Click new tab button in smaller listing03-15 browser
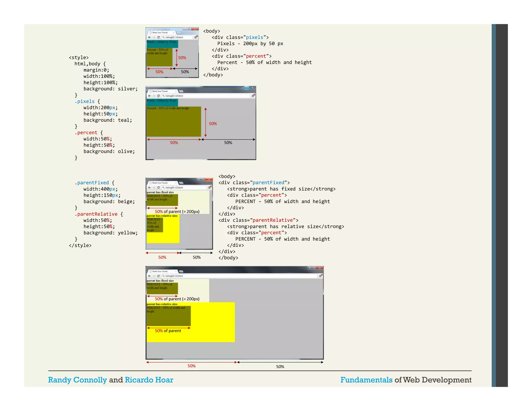 181,183
